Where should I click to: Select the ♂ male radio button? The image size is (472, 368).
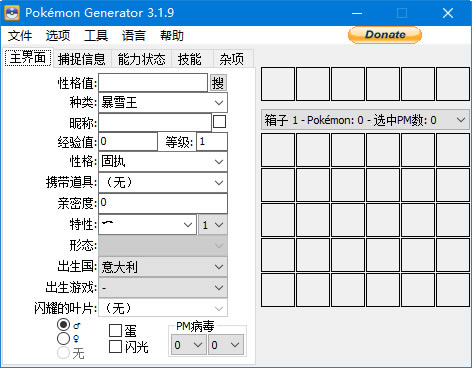(x=63, y=324)
